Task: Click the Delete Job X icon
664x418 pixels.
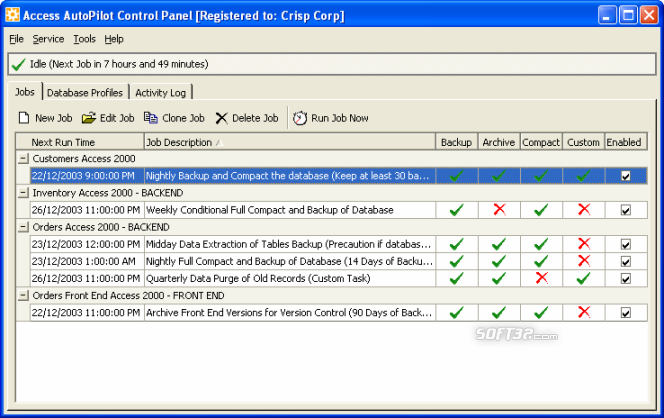Action: [x=221, y=118]
